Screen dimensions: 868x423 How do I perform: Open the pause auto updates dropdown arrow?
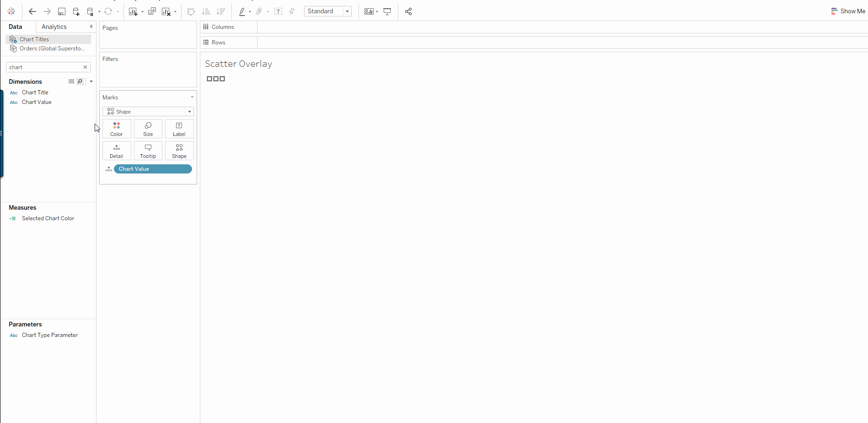pyautogui.click(x=99, y=11)
